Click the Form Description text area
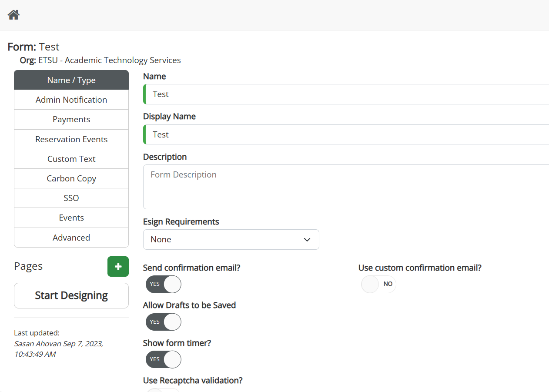 [346, 187]
